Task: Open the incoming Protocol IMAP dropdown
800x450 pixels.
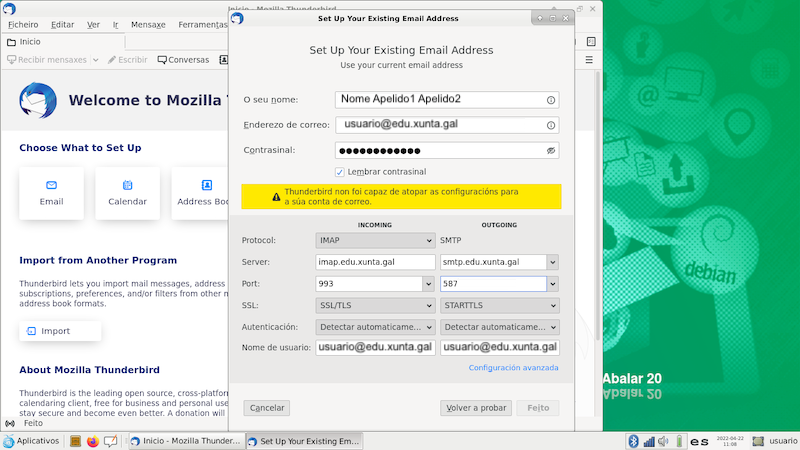Action: (x=374, y=241)
